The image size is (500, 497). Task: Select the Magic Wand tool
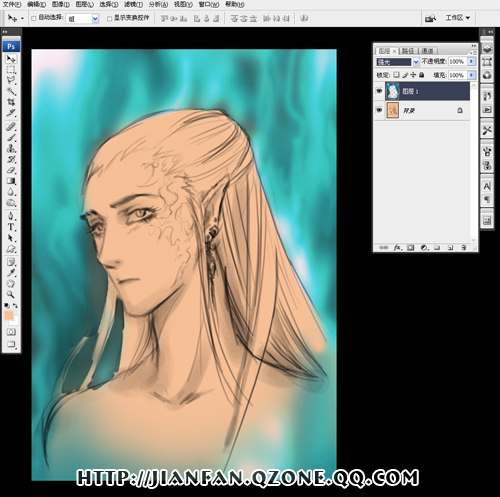pos(11,91)
